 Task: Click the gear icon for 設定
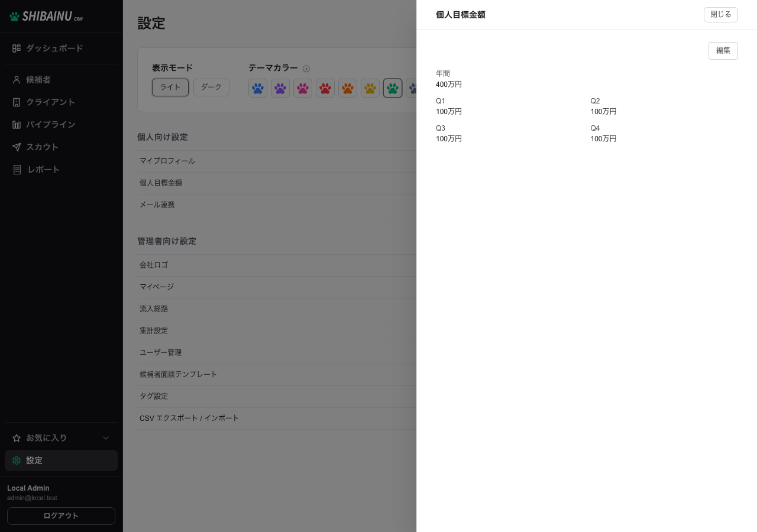point(17,460)
